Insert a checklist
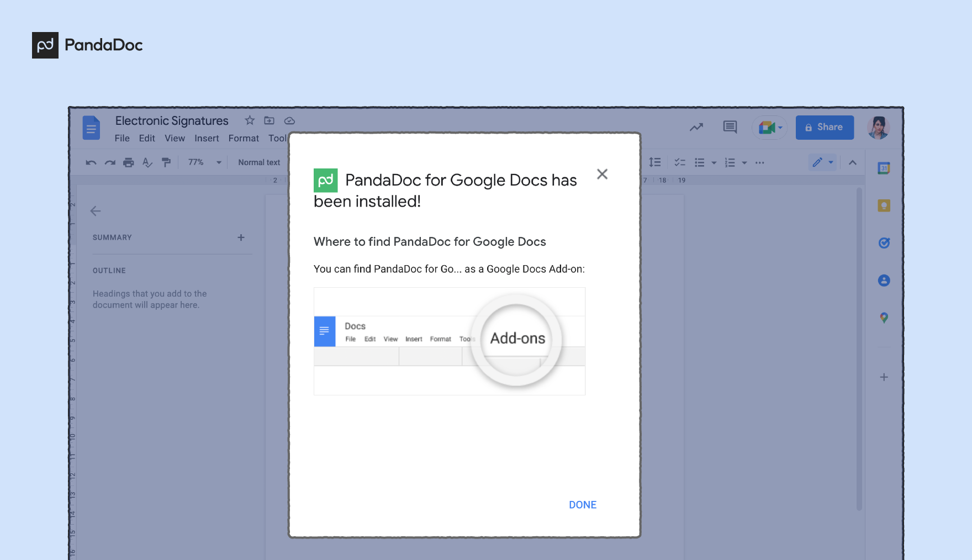 [x=680, y=162]
